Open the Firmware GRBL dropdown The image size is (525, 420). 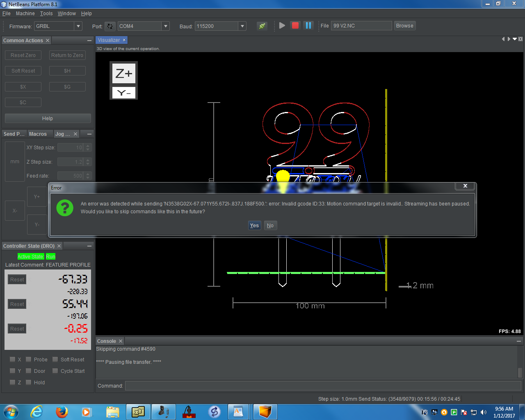[78, 26]
